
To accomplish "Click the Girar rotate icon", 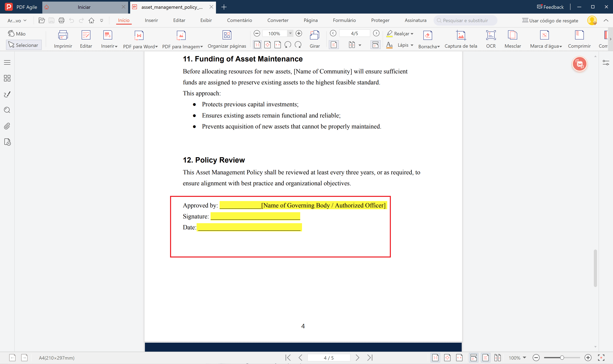I will 314,35.
